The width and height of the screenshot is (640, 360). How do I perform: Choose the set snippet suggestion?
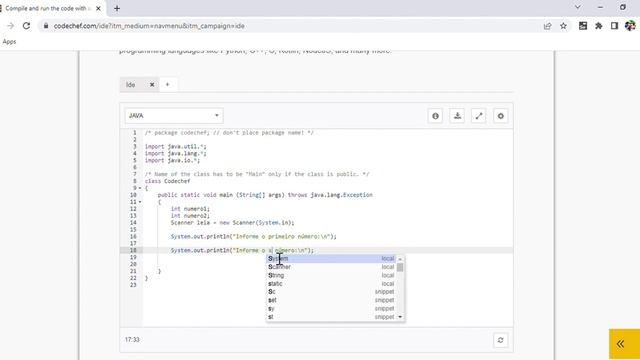coord(331,300)
